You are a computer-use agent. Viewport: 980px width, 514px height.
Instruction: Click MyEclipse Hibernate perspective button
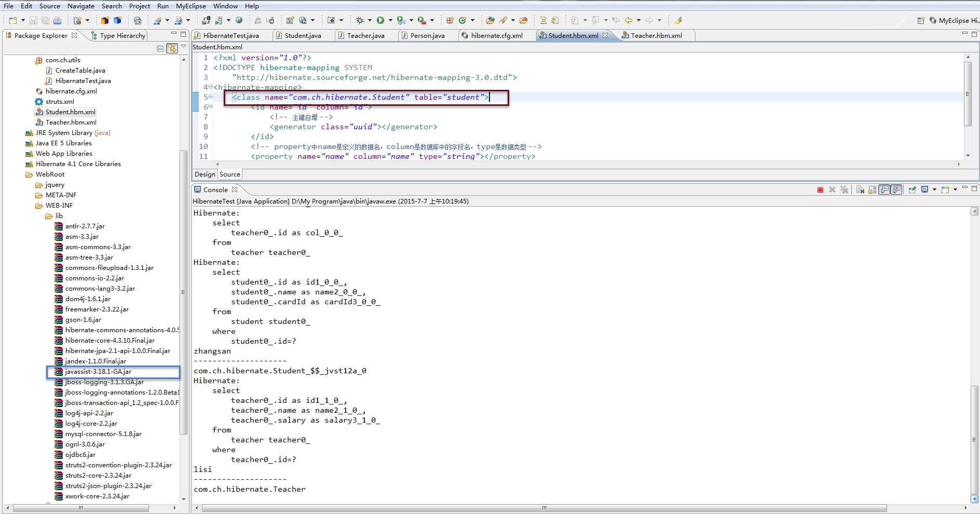pyautogui.click(x=954, y=20)
